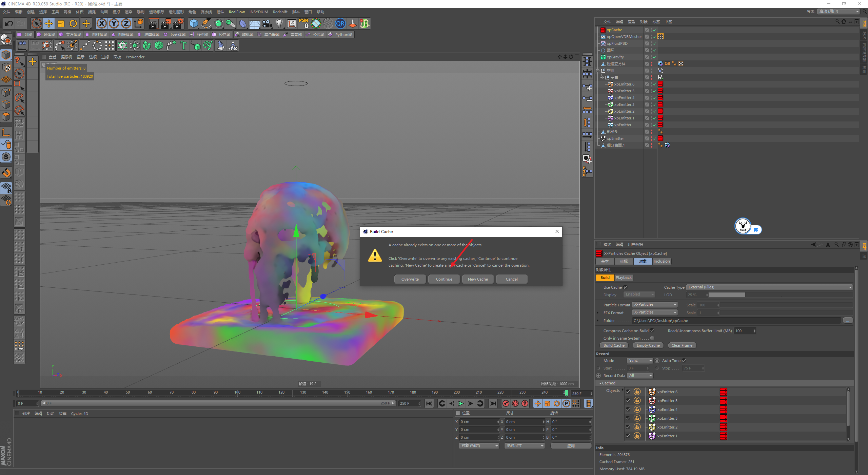The image size is (868, 475).
Task: Click the xpOpenVDBMesher object icon
Action: (x=603, y=37)
